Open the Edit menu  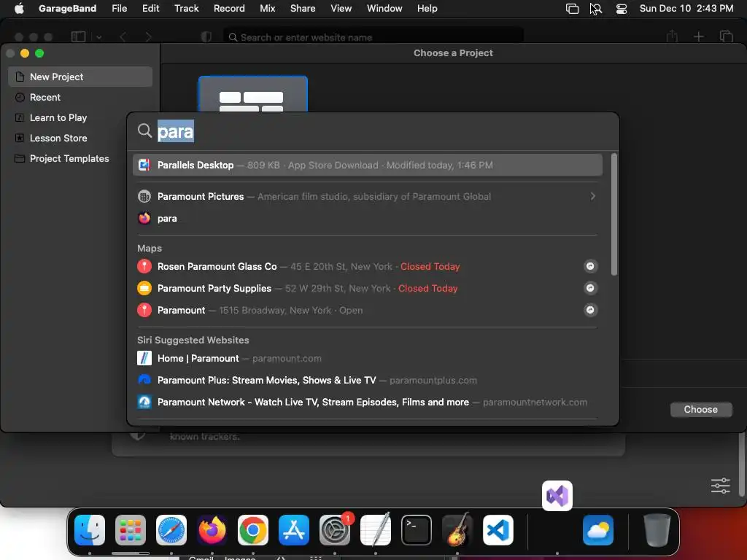[x=150, y=8]
